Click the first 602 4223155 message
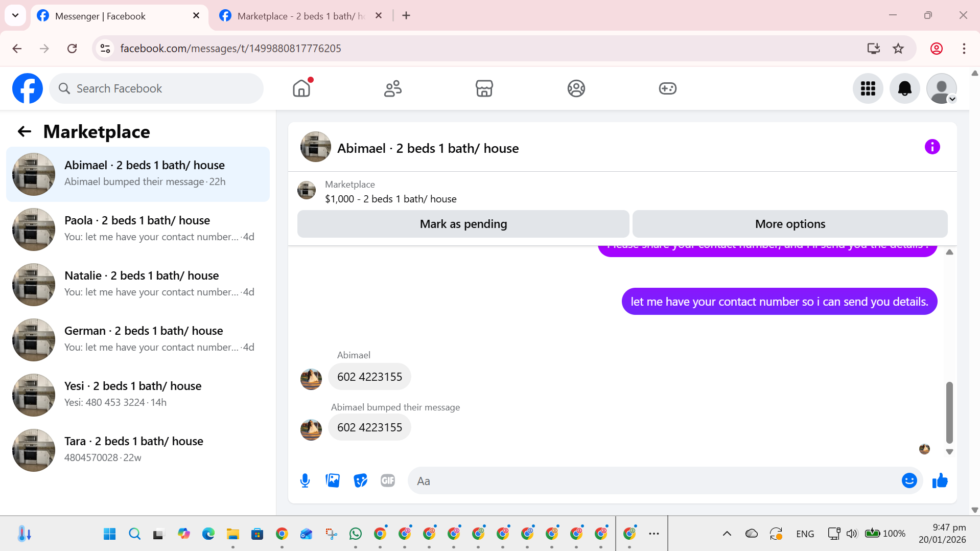Viewport: 980px width, 551px height. tap(369, 377)
